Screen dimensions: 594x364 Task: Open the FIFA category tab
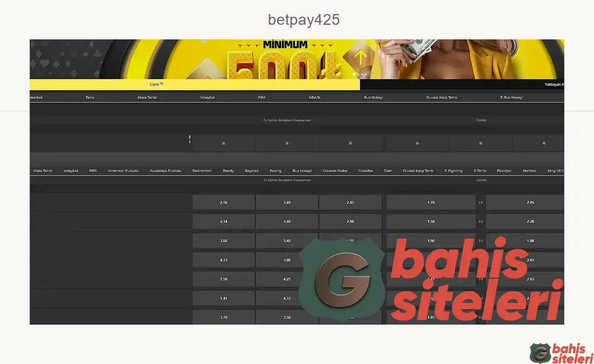click(261, 97)
